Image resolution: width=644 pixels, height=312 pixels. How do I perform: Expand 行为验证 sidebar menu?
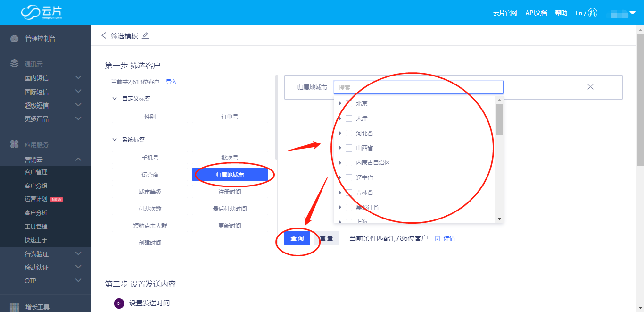[x=78, y=254]
